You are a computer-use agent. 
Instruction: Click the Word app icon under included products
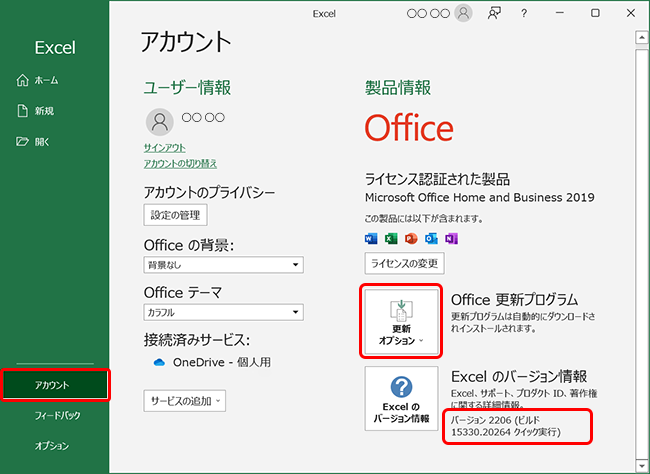[x=371, y=239]
